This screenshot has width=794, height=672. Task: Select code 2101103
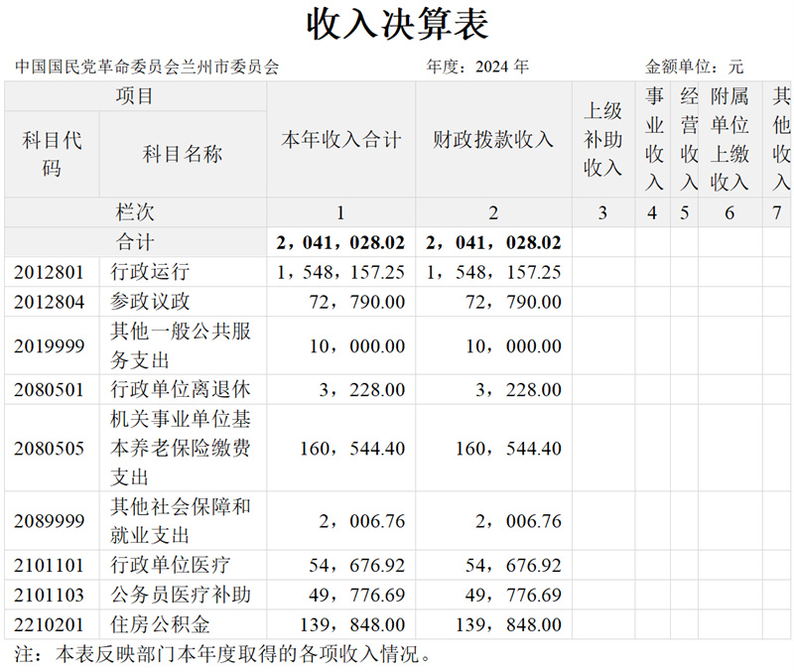[49, 595]
